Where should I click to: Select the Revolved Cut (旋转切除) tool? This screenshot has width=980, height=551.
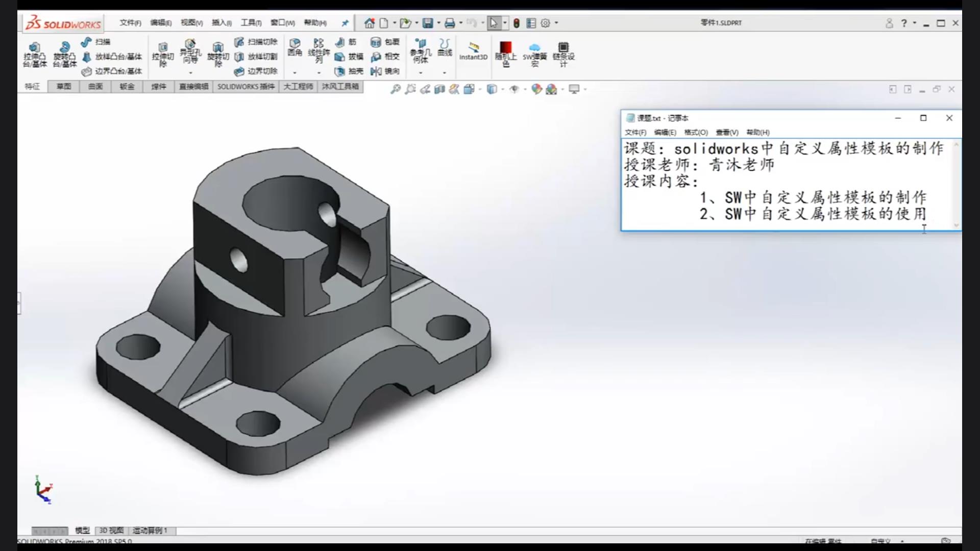(218, 55)
